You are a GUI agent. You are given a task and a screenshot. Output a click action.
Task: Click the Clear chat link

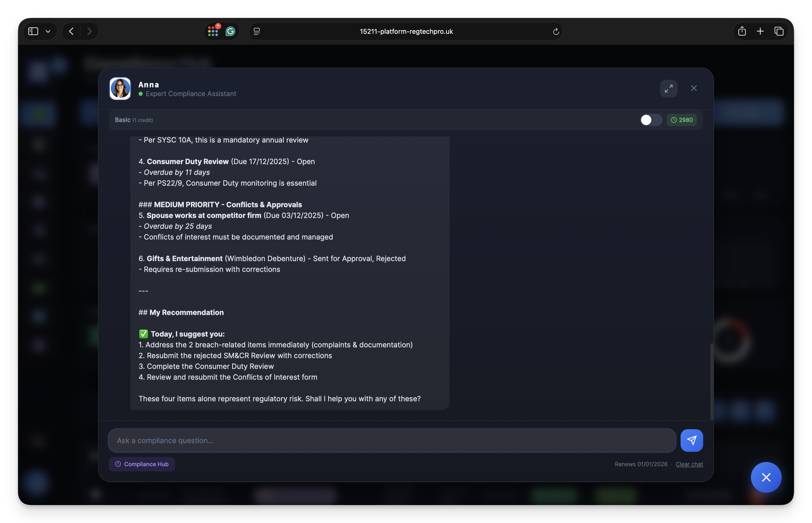689,464
